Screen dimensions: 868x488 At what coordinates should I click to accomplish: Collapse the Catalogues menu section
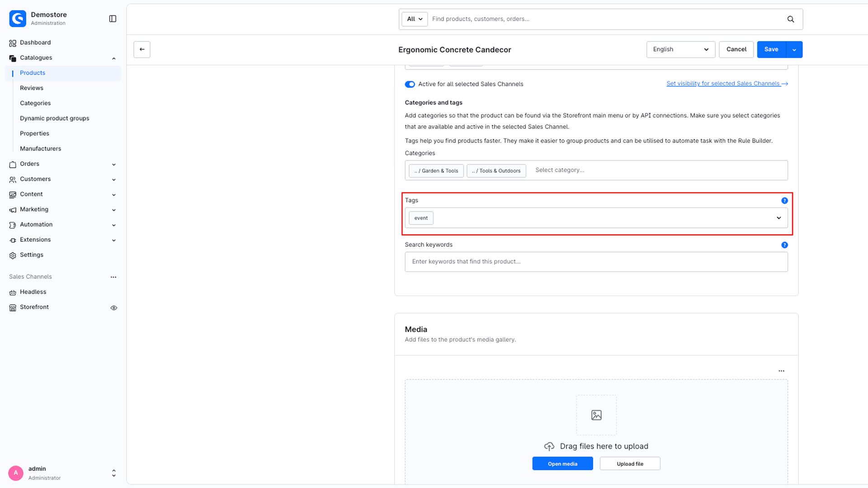tap(114, 58)
